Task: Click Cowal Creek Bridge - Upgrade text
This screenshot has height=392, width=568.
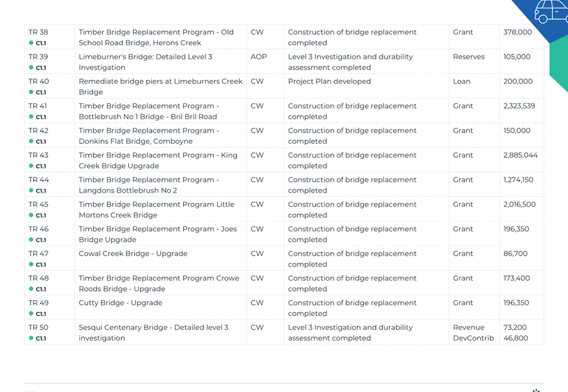Action: pyautogui.click(x=133, y=254)
